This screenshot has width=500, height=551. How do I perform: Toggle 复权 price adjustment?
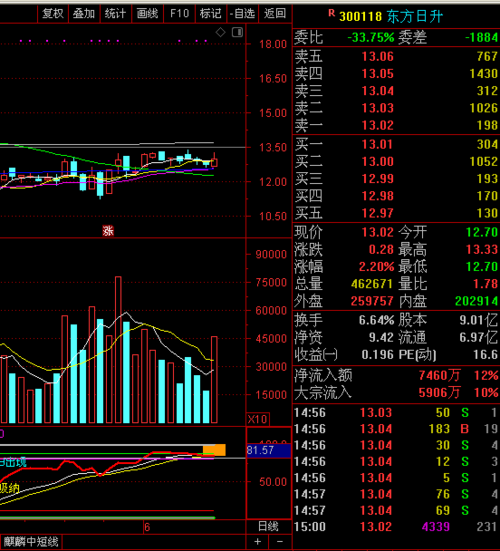(53, 14)
